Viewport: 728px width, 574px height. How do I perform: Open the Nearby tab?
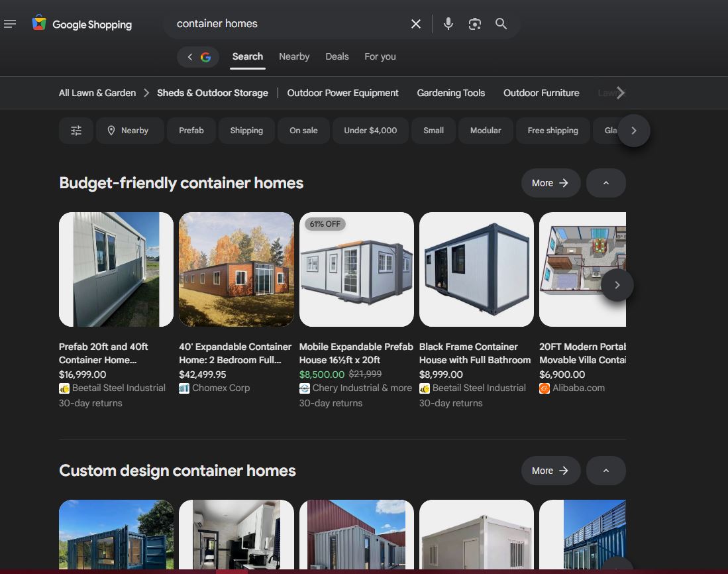[294, 56]
